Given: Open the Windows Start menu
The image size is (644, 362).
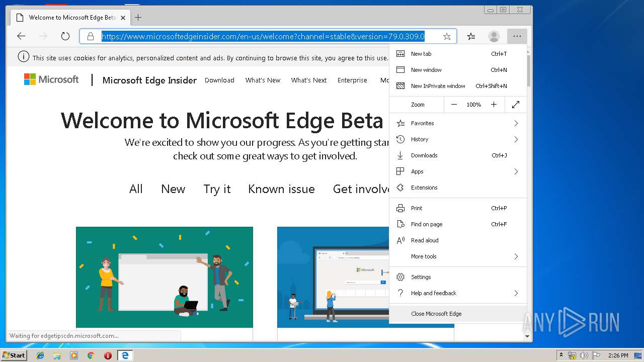Looking at the screenshot, I should [x=14, y=355].
